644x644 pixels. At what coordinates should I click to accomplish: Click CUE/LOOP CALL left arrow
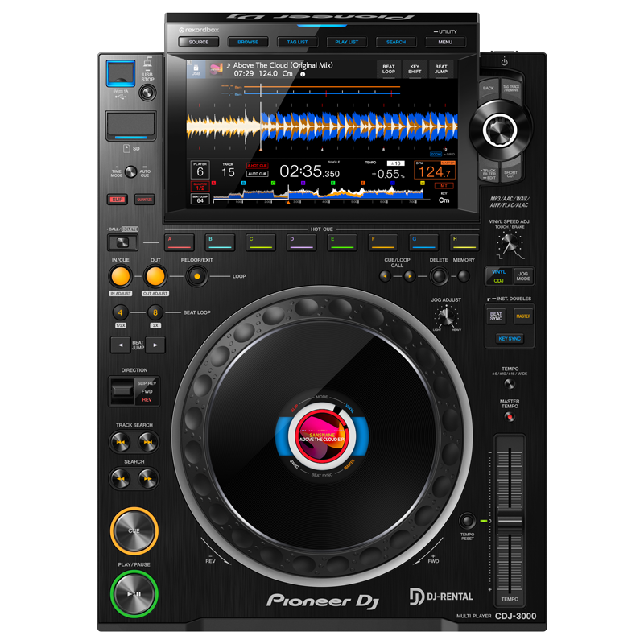(385, 276)
